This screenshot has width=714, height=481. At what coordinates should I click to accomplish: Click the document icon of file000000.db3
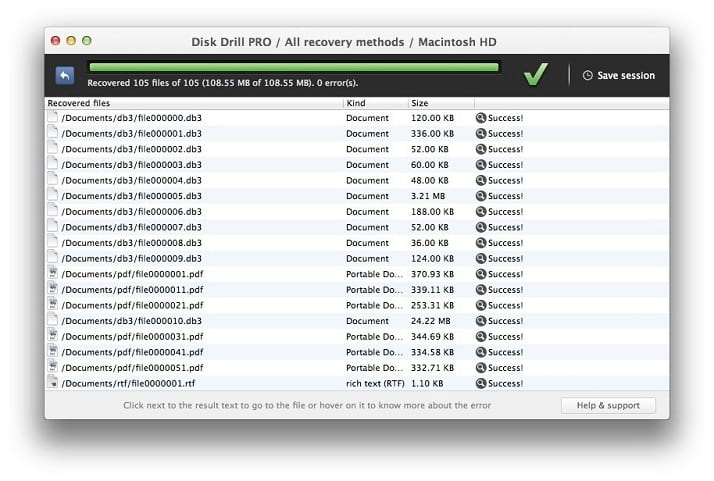point(53,117)
